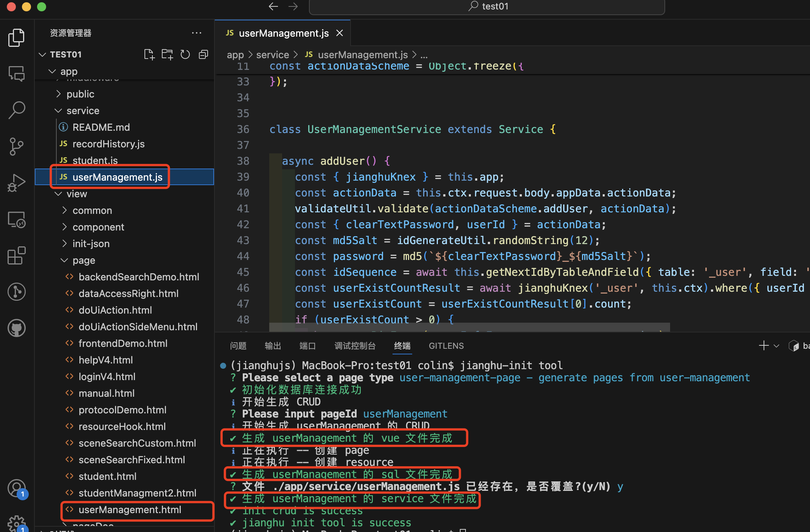Open the Explorer More Actions menu
Screen dimensions: 810x532
tap(197, 33)
